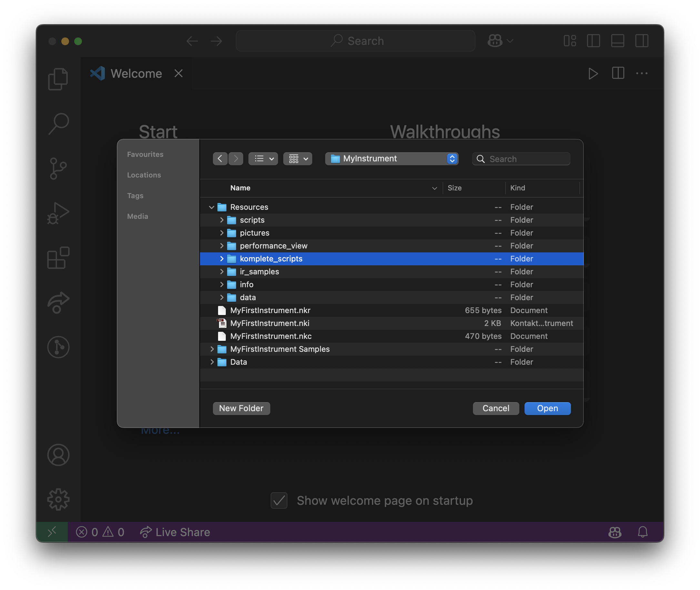Expand the komplete_scripts folder
Viewport: 700px width, 590px height.
[221, 259]
